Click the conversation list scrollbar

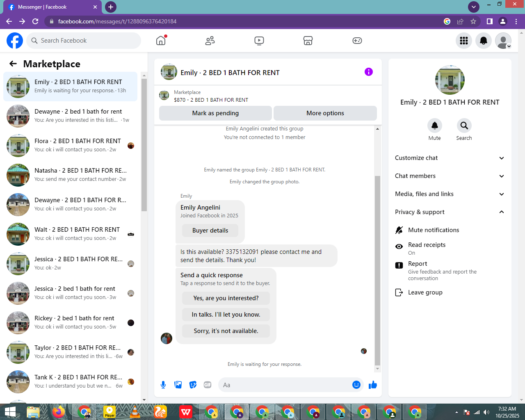pos(144,144)
